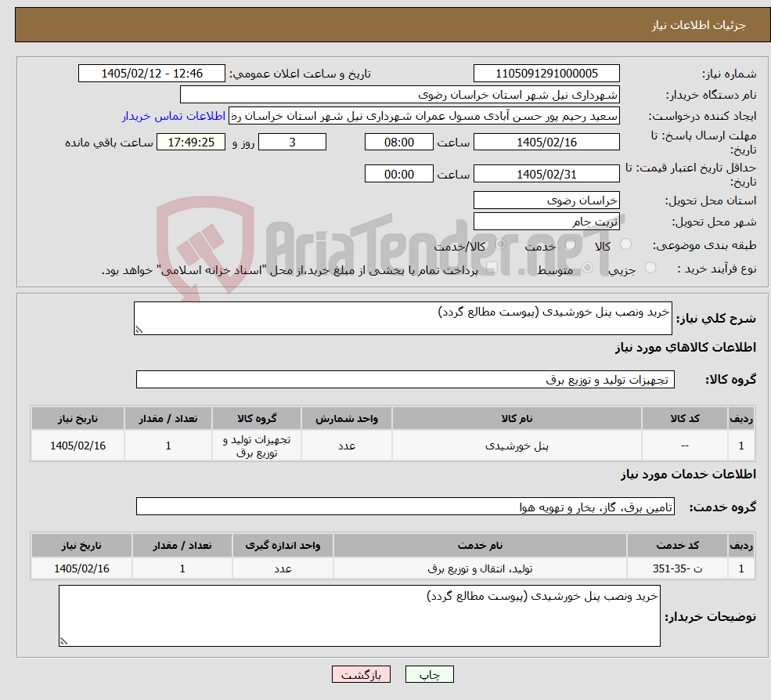Click the goods row date 1405/02/16 cell
The width and height of the screenshot is (771, 700).
click(x=77, y=446)
